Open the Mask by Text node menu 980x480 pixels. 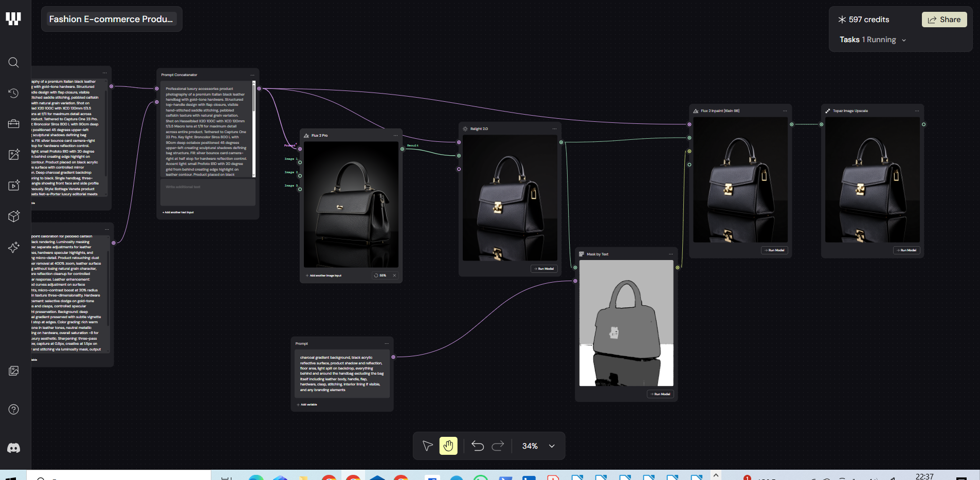[x=670, y=254]
